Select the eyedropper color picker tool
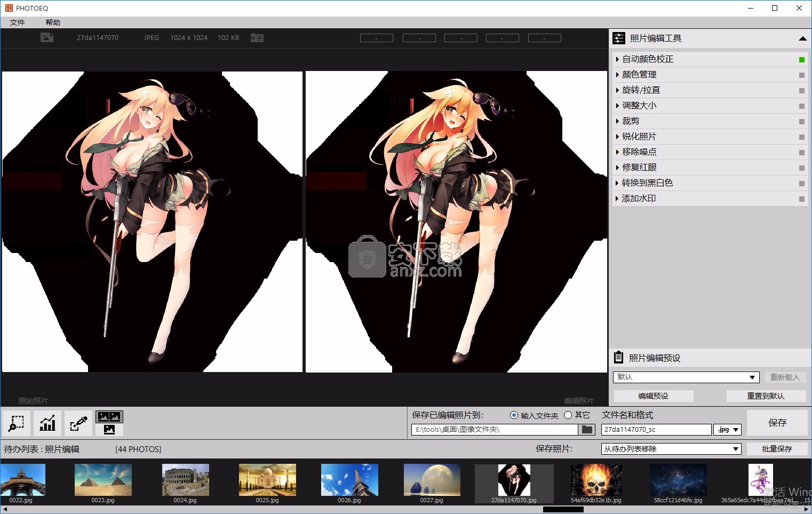The height and width of the screenshot is (514, 812). click(78, 423)
